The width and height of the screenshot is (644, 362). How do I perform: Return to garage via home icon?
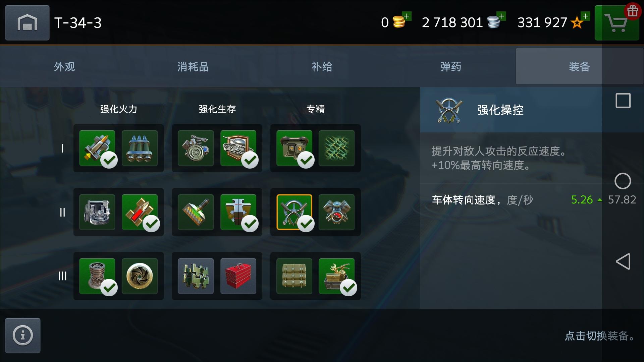(x=27, y=23)
